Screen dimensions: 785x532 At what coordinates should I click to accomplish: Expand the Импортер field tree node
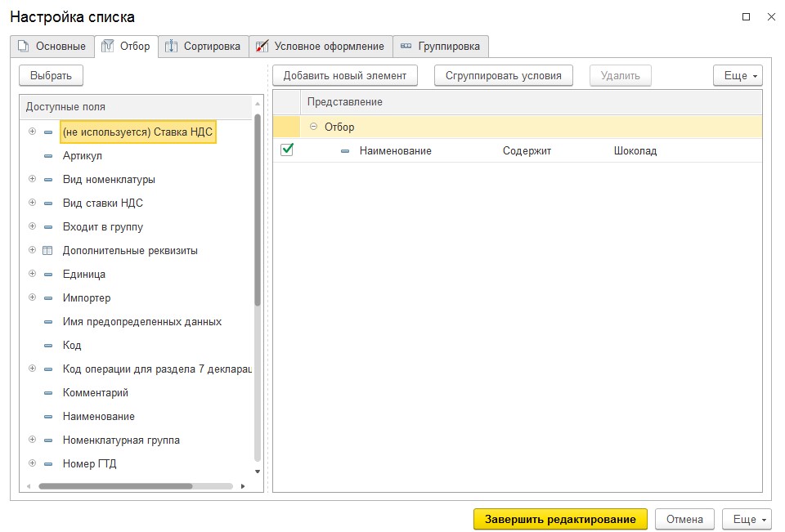click(x=32, y=297)
